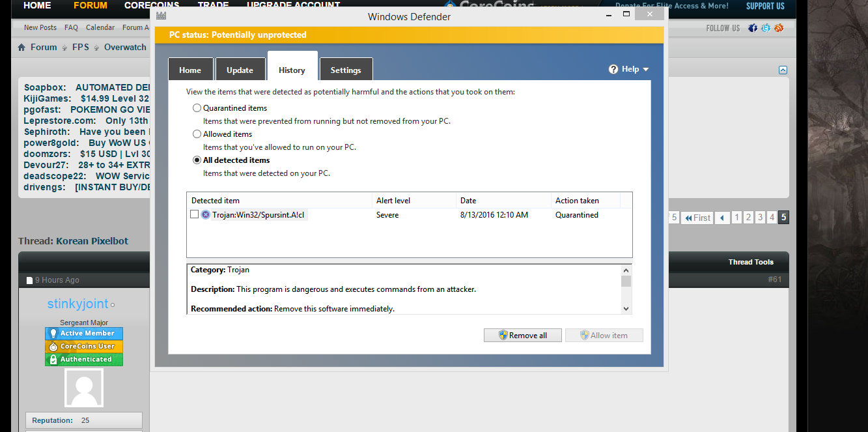The width and height of the screenshot is (868, 432).
Task: Sort by the Alert level column header
Action: point(414,201)
